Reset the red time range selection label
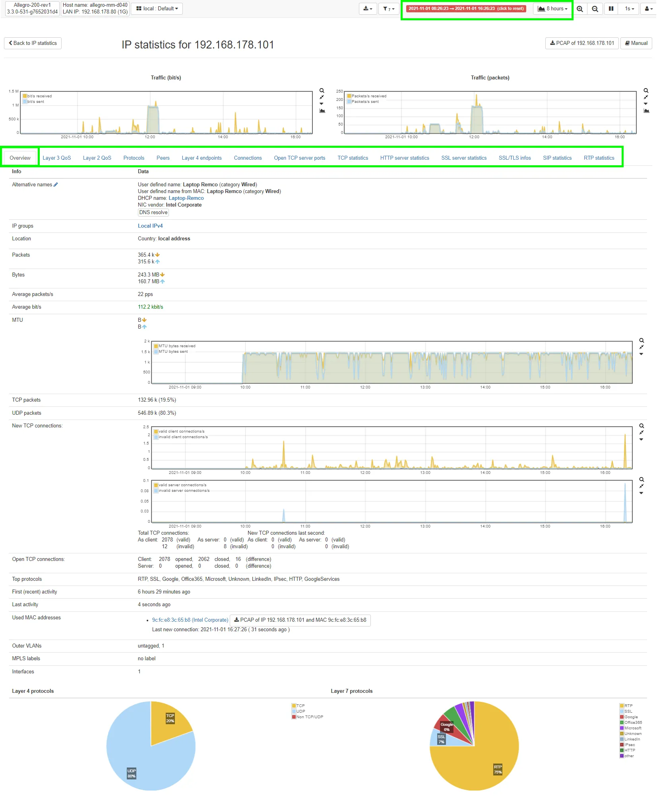 pos(466,9)
